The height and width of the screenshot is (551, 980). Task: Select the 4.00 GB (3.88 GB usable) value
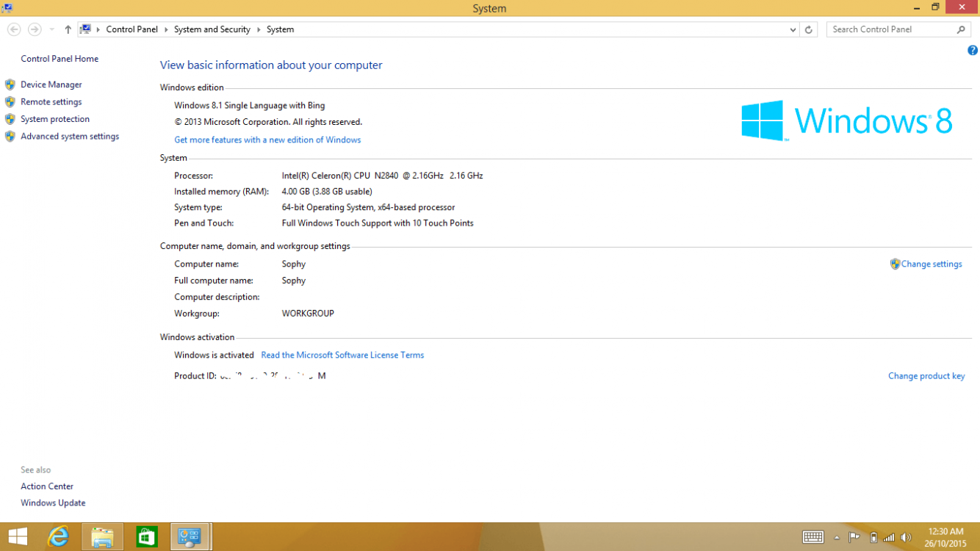[327, 192]
